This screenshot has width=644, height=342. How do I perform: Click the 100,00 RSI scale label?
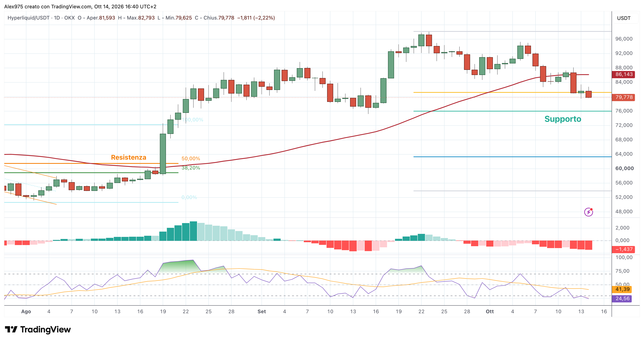coord(624,257)
